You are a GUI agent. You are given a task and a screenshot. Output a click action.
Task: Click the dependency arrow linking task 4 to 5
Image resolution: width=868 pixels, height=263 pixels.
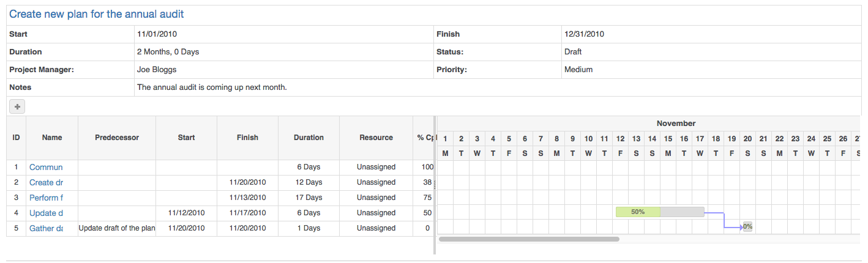tap(724, 220)
